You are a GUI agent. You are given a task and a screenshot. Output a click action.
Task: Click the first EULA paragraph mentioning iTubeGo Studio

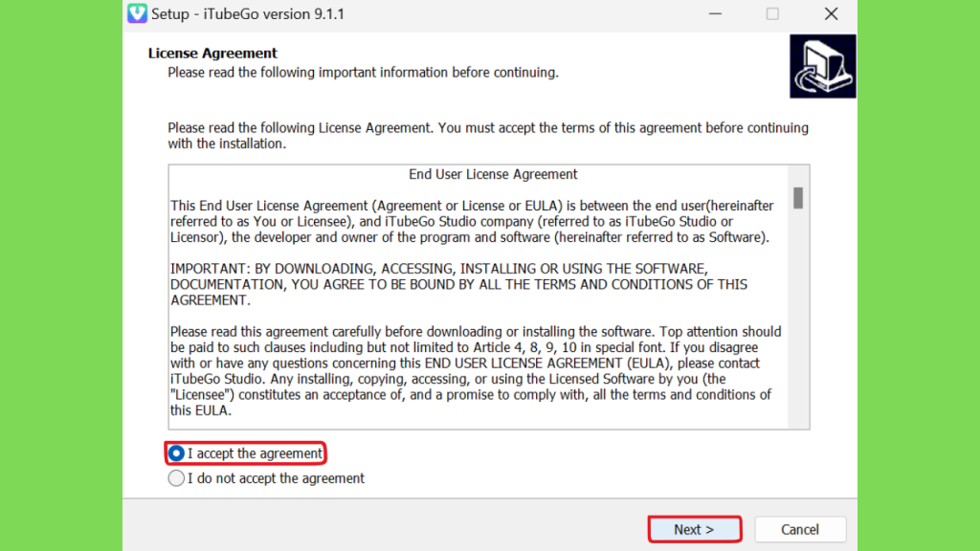[472, 221]
